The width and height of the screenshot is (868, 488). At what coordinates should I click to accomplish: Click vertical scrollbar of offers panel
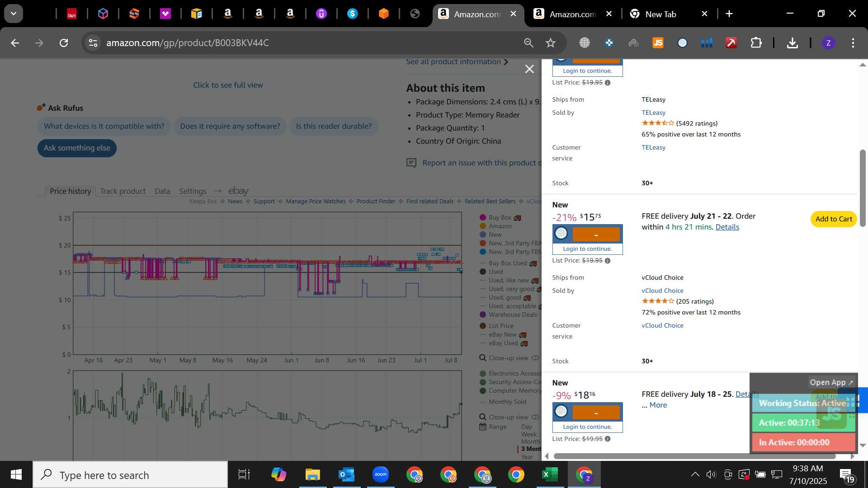pos(862,188)
